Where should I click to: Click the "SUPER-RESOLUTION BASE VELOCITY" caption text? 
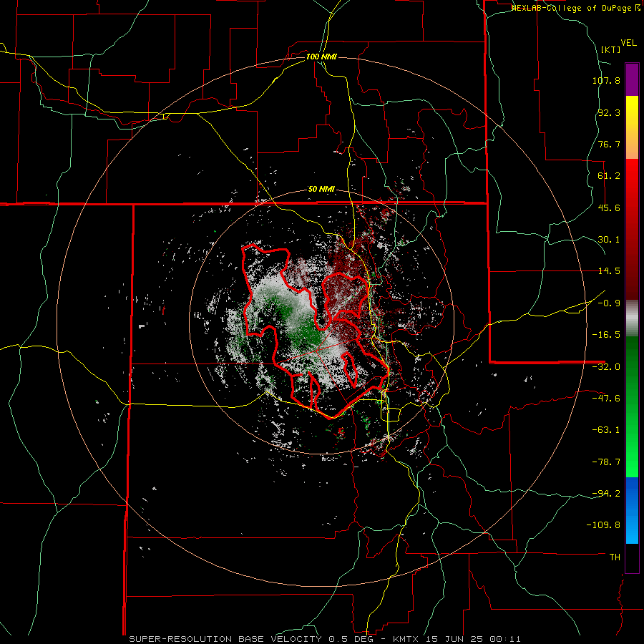coord(225,639)
